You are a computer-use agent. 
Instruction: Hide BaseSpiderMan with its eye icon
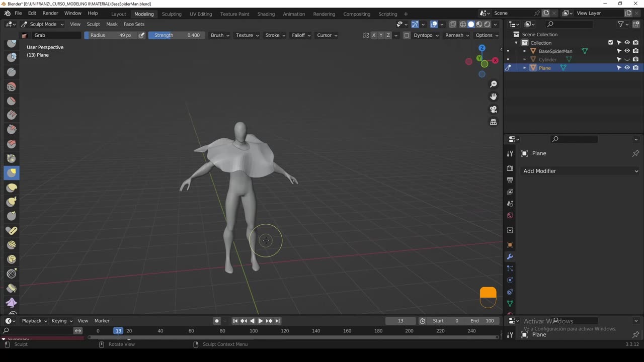(x=627, y=51)
